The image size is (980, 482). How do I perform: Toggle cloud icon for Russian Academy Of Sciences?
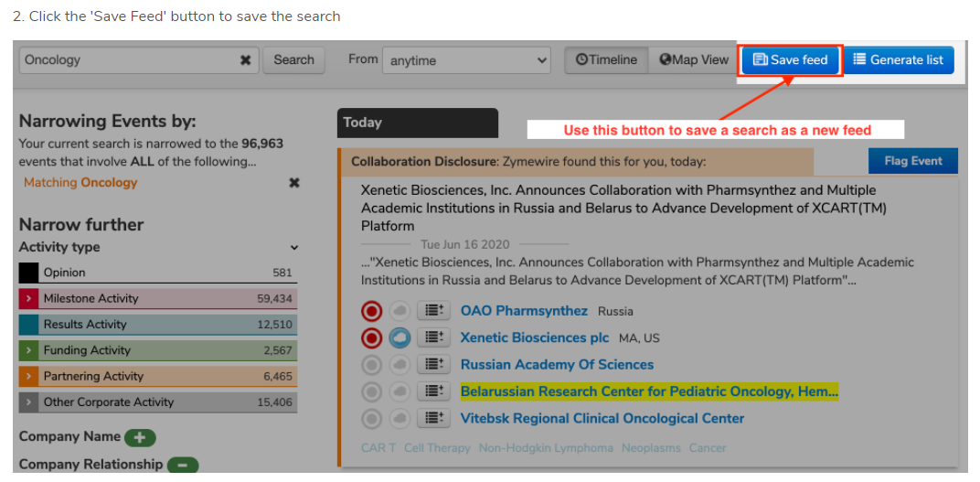tap(399, 365)
